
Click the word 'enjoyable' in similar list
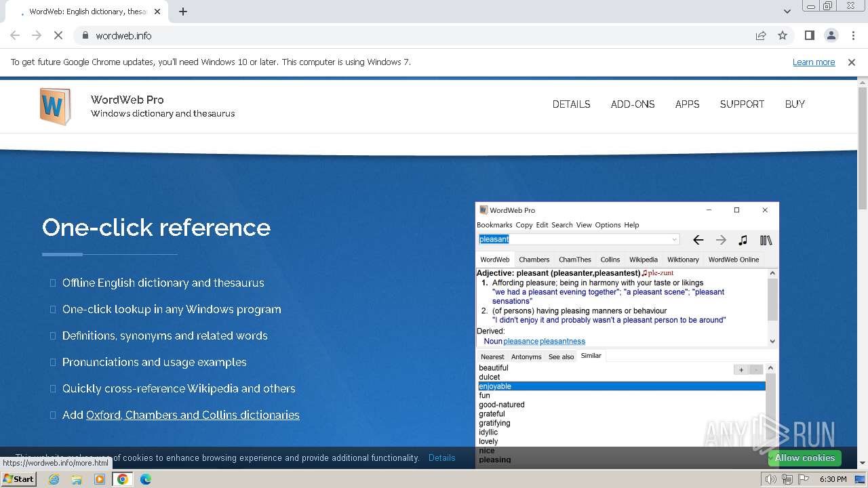pyautogui.click(x=495, y=386)
